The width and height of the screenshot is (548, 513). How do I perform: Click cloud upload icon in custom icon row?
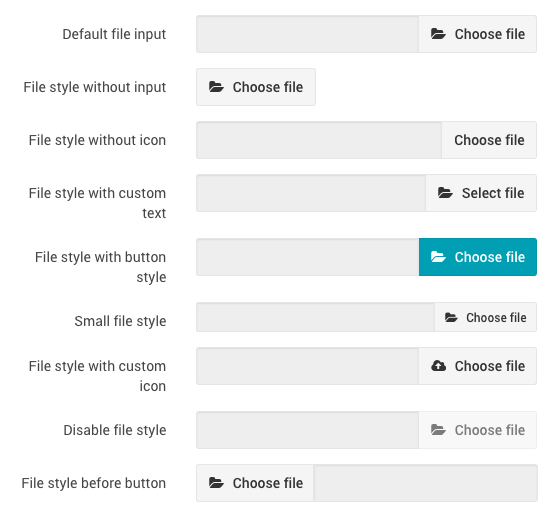(x=438, y=366)
